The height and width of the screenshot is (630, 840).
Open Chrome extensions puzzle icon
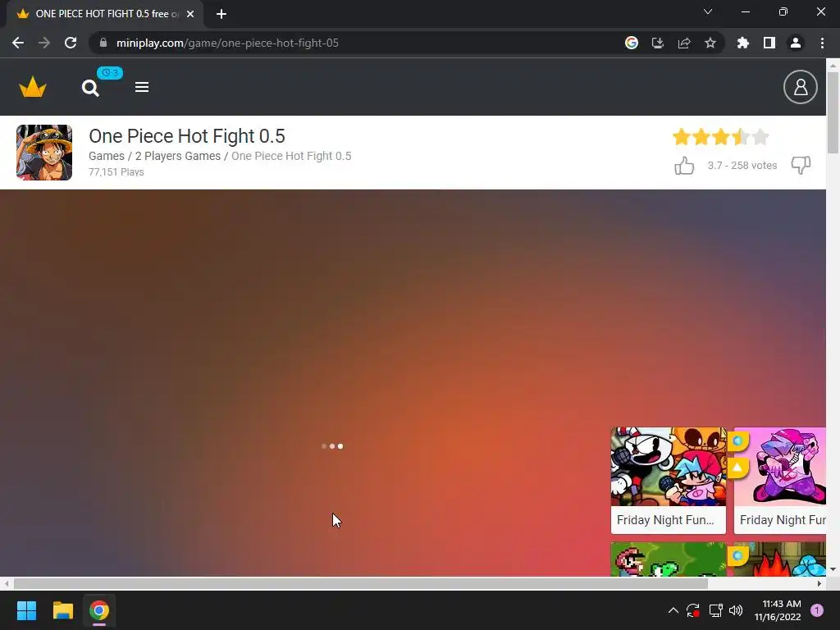(742, 43)
